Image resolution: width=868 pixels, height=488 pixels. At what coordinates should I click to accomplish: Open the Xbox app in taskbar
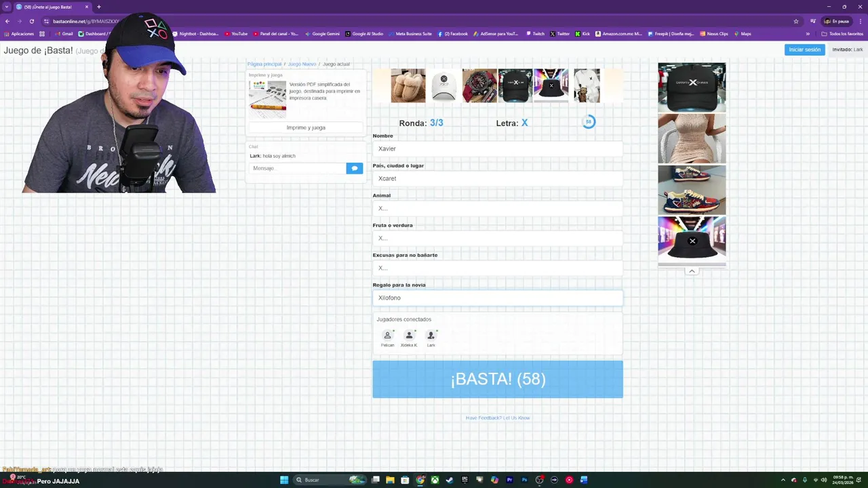(x=435, y=480)
